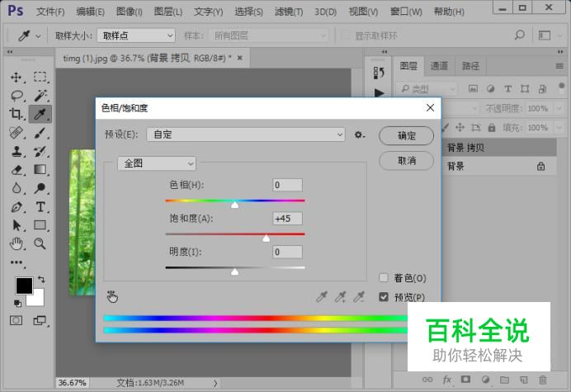
Task: Select the Crop tool
Action: click(16, 114)
